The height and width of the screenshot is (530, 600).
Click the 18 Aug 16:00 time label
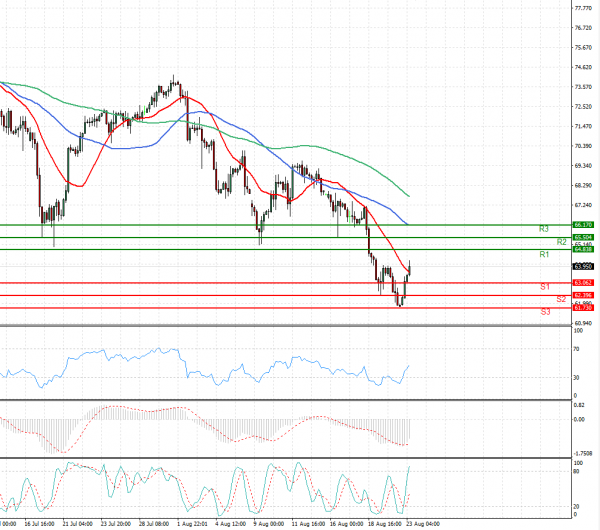pos(385,523)
